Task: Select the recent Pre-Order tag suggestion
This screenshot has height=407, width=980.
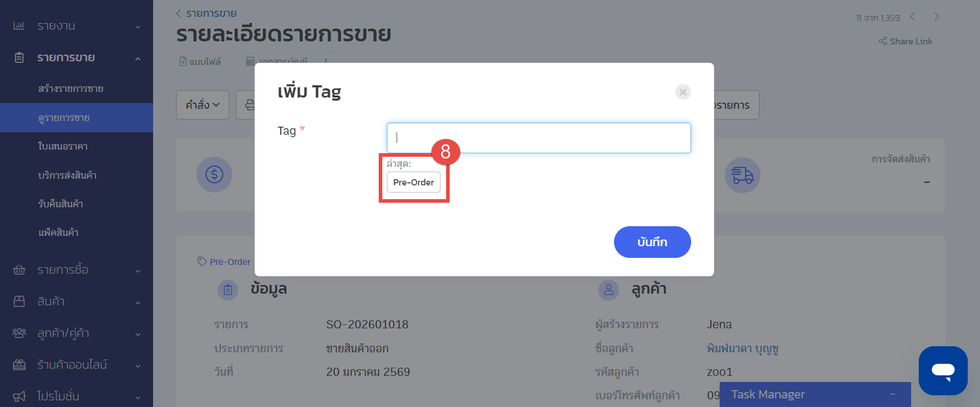Action: 413,182
